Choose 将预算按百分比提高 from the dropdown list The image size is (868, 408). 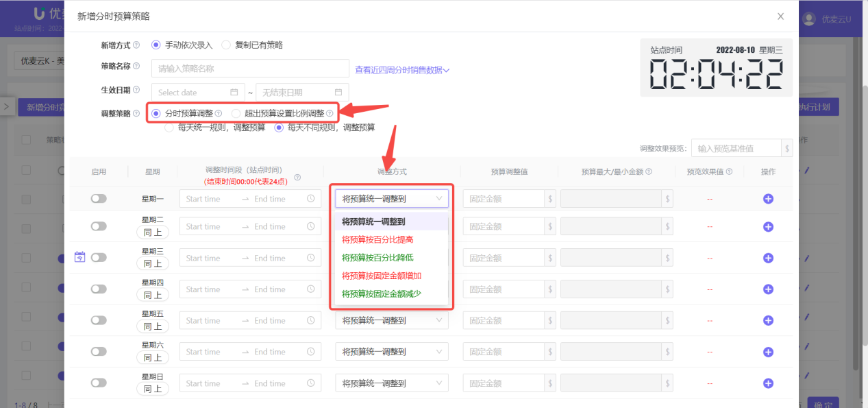(x=377, y=240)
